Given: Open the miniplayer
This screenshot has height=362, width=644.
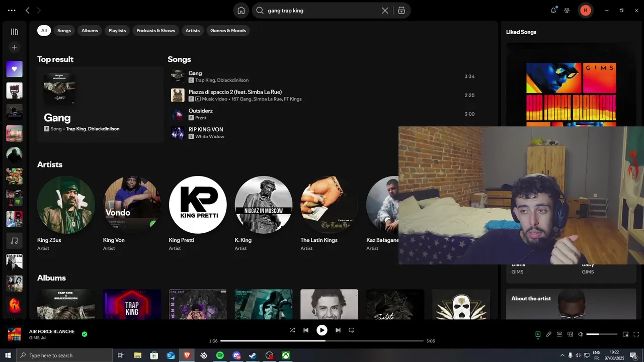Looking at the screenshot, I should point(625,334).
